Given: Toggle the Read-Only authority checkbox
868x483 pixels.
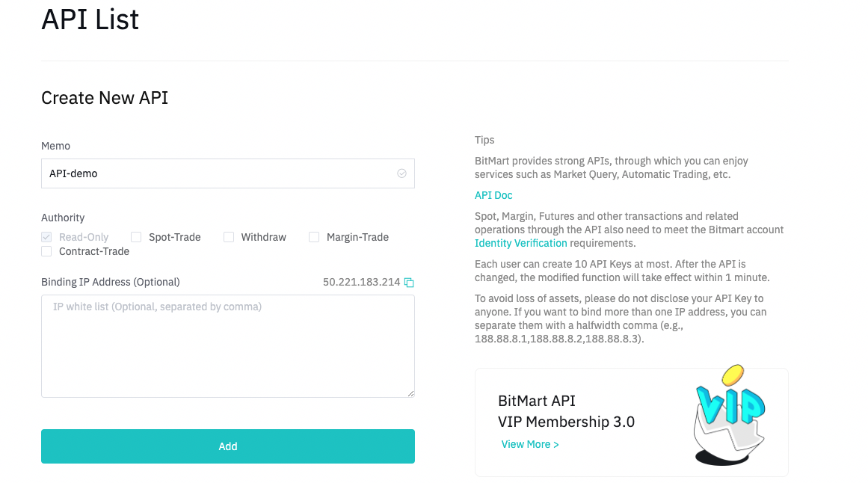Looking at the screenshot, I should (46, 237).
